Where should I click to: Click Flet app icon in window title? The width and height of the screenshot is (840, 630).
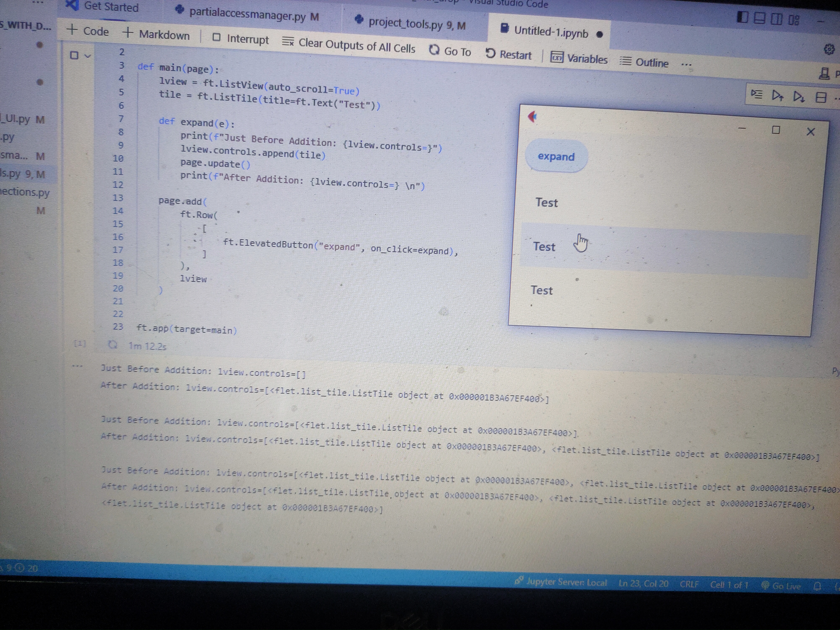(x=532, y=117)
